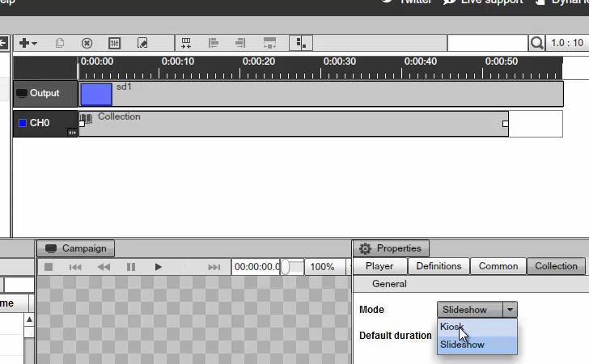Toggle the snap grid icon in timeline toolbar

300,43
